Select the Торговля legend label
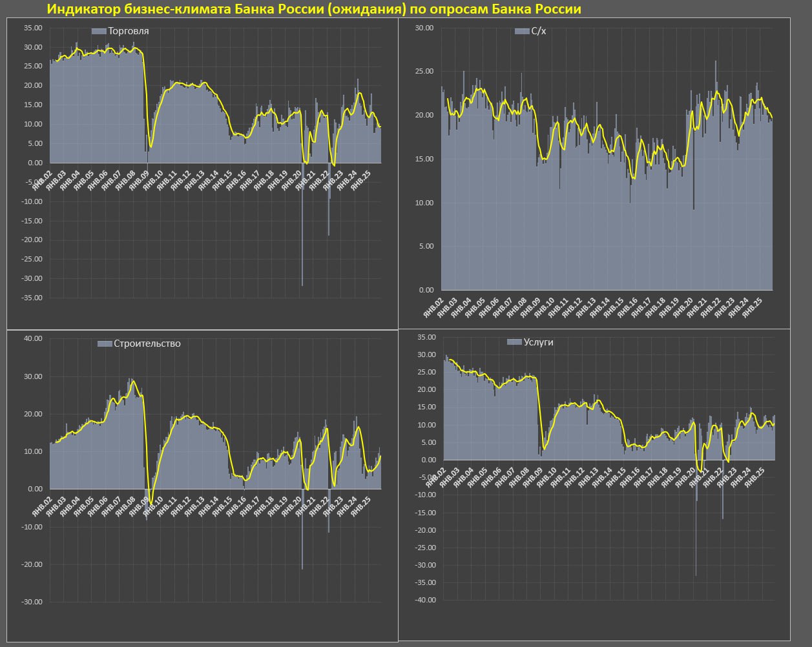Viewport: 812px width, 647px height. click(128, 31)
